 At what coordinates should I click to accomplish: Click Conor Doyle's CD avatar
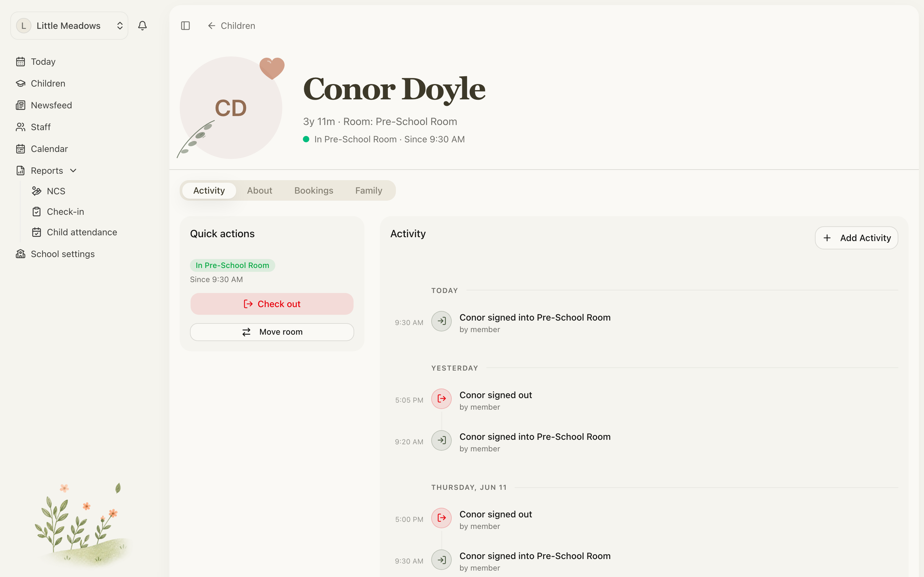231,108
